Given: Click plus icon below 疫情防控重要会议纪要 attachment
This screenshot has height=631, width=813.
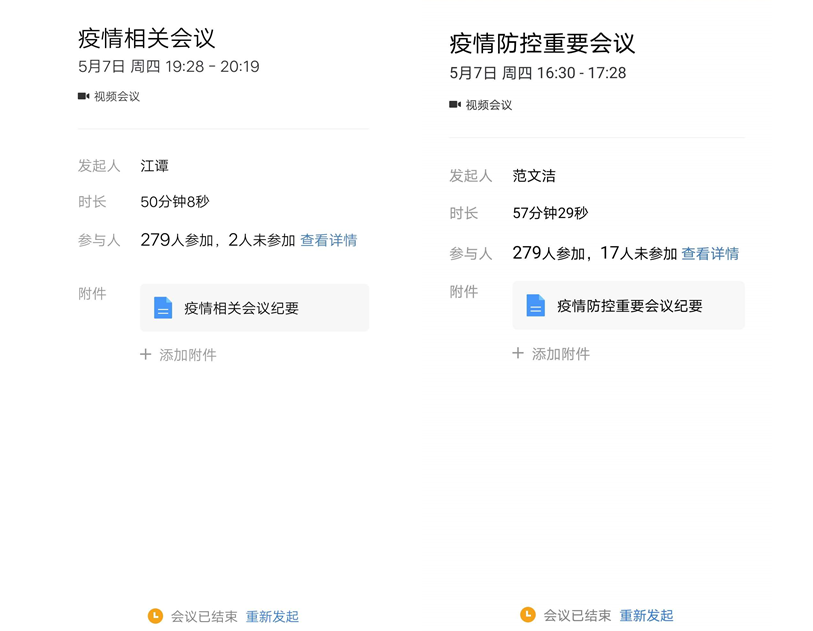Looking at the screenshot, I should click(518, 353).
